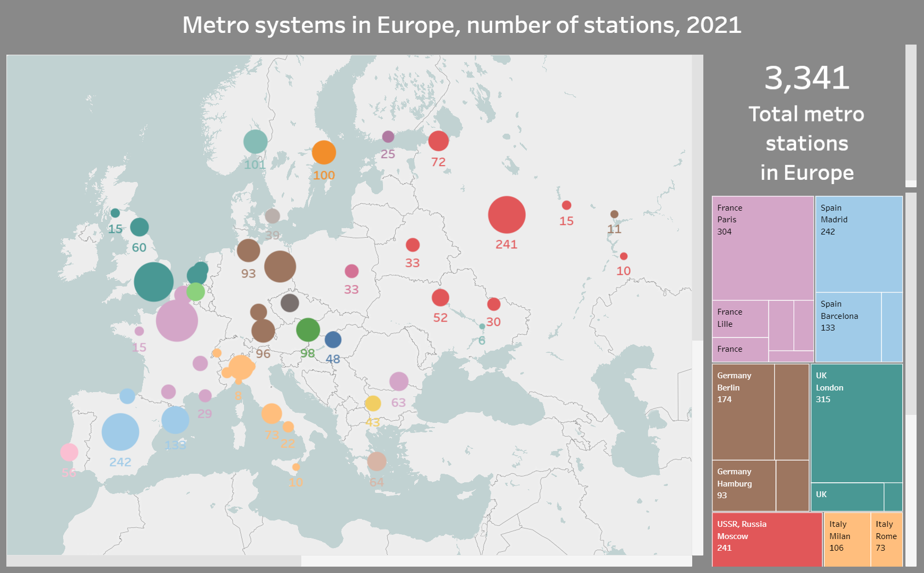Click the Munich brown bubble labeled 96

pyautogui.click(x=263, y=331)
